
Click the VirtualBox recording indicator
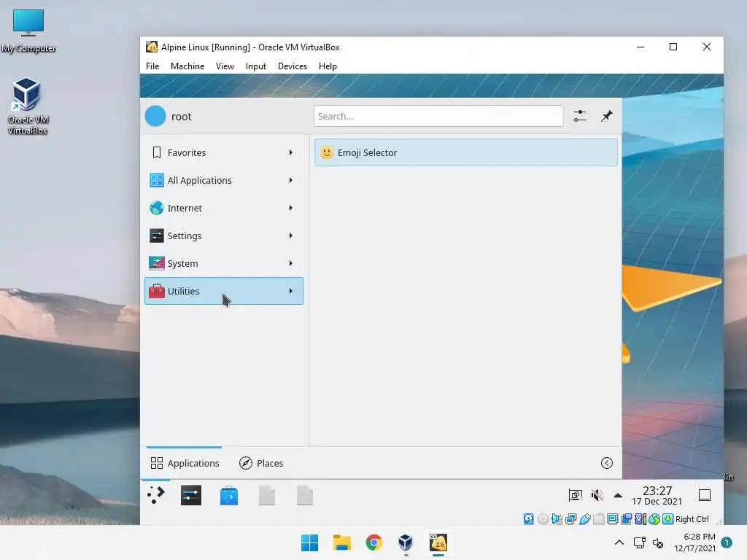(x=627, y=519)
